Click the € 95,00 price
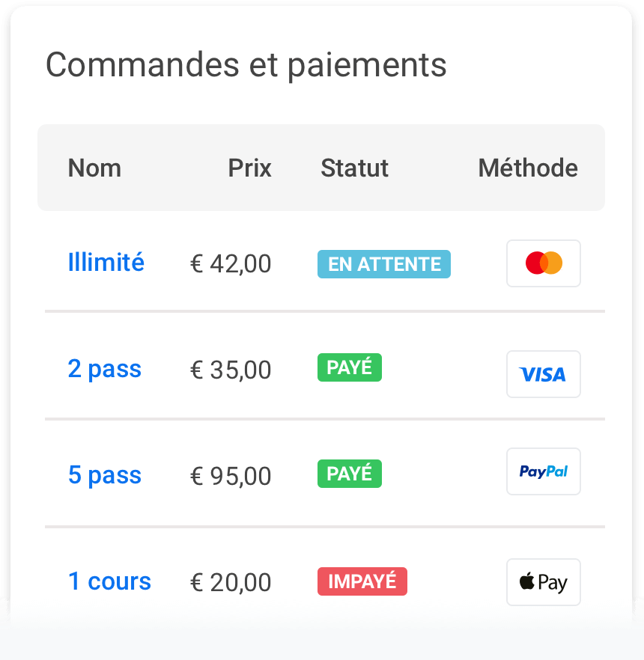 click(231, 477)
